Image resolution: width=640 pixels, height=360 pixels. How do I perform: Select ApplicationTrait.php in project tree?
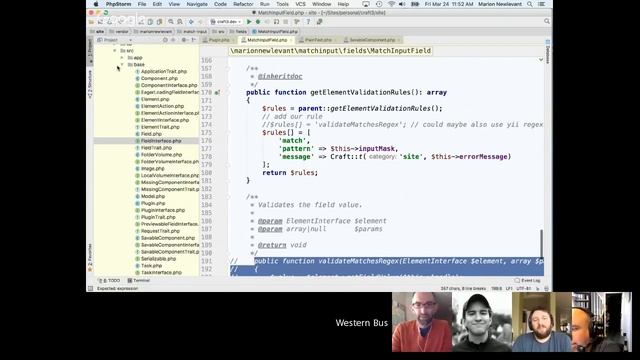point(164,71)
